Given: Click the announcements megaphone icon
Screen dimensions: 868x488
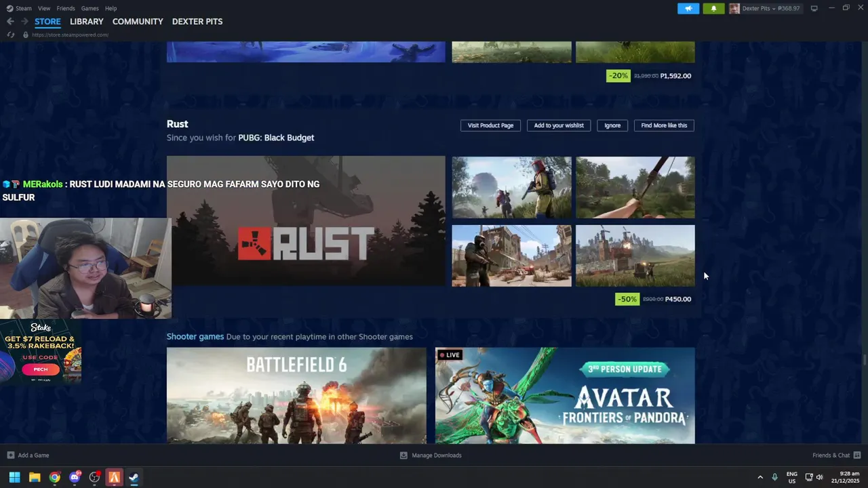Looking at the screenshot, I should (x=688, y=9).
